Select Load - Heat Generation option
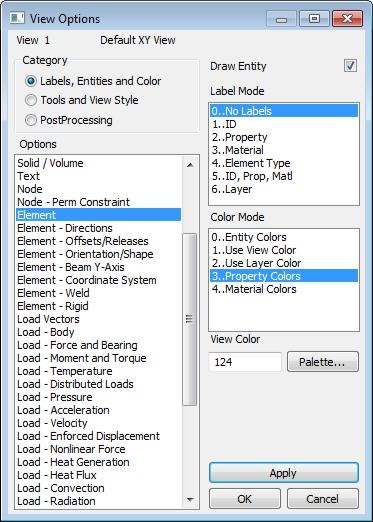 [99, 462]
